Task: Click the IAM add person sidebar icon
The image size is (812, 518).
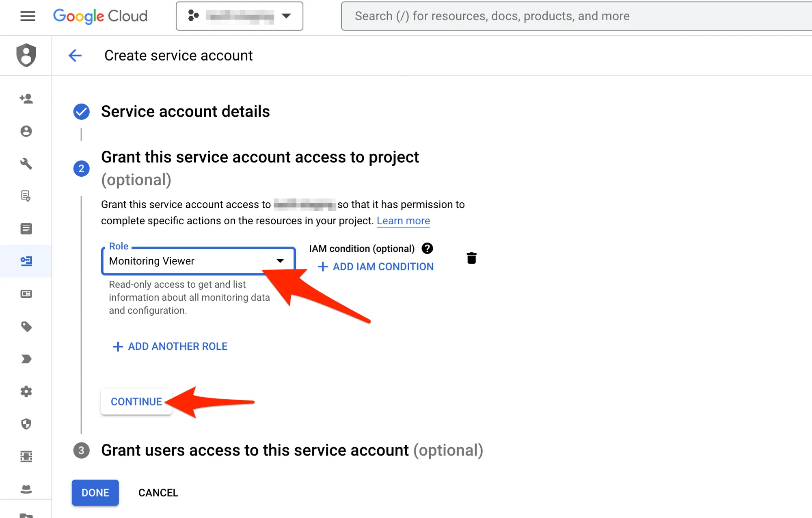Action: coord(26,99)
